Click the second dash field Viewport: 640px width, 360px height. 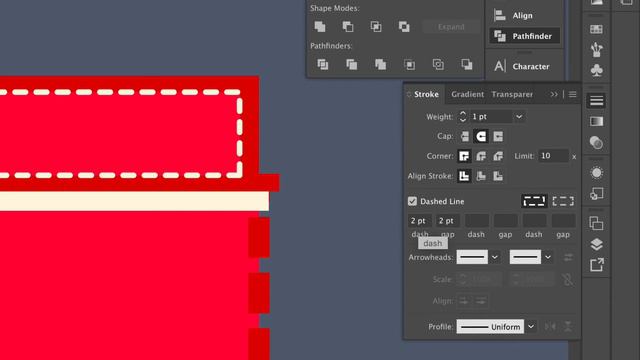tap(477, 221)
